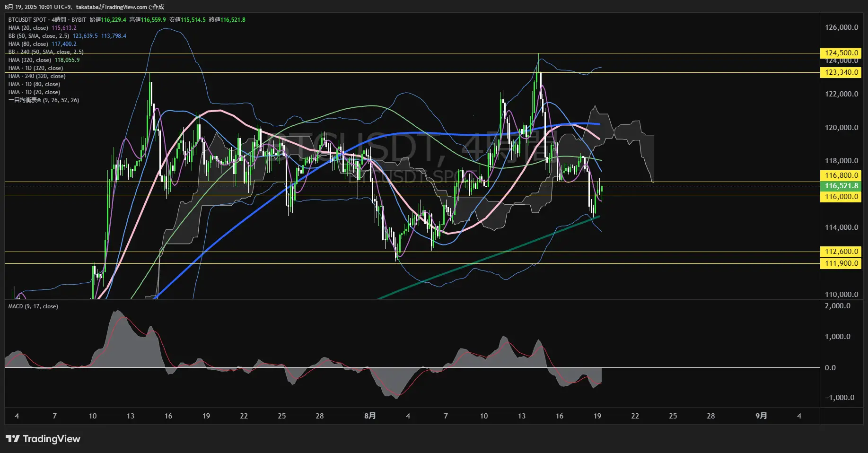Select the BTCUSDT SPOT symbol title

pyautogui.click(x=27, y=20)
